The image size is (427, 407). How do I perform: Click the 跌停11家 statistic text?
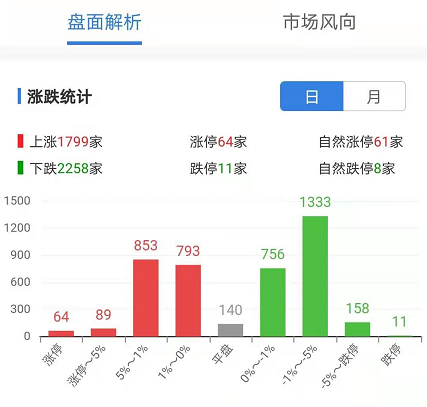click(219, 169)
